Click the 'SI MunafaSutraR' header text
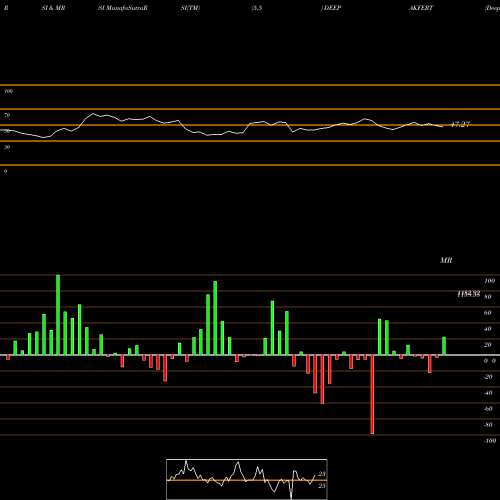The width and height of the screenshot is (500, 500). coord(123,8)
